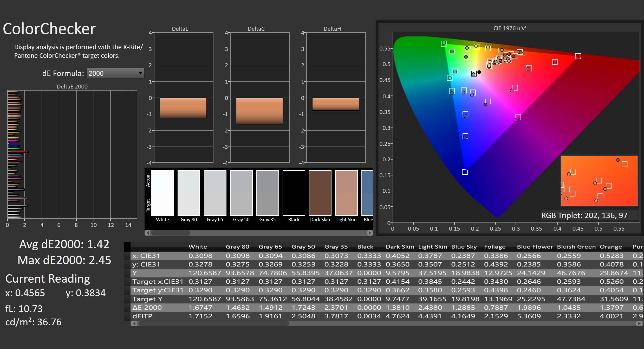Select the Gray 80 swatch
Viewport: 644px width, 349px height.
tap(189, 193)
